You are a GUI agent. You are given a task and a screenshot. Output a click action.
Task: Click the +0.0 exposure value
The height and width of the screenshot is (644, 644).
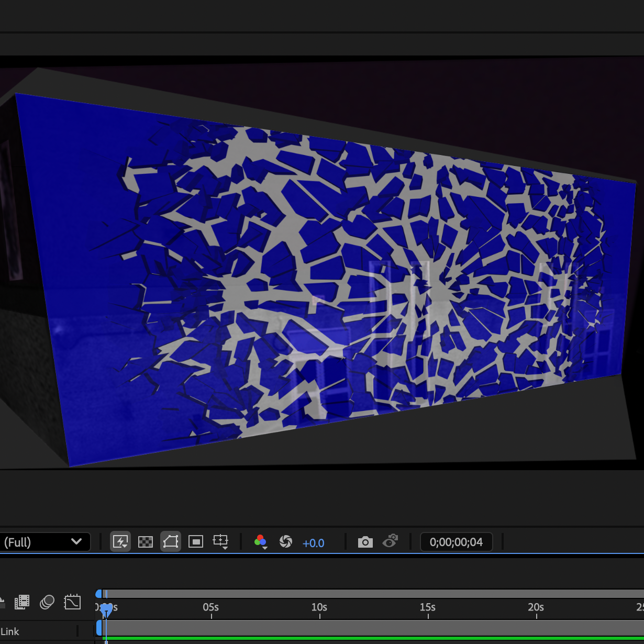coord(313,543)
